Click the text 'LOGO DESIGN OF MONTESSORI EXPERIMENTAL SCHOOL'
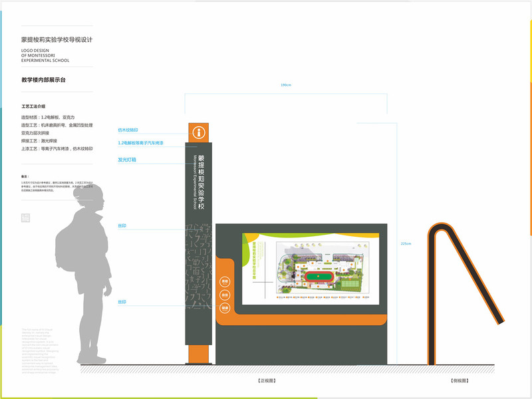Image resolution: width=532 pixels, height=399 pixels. click(45, 55)
